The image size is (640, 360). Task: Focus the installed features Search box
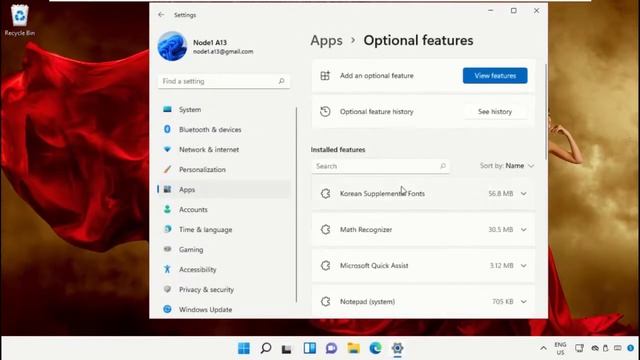click(x=380, y=166)
